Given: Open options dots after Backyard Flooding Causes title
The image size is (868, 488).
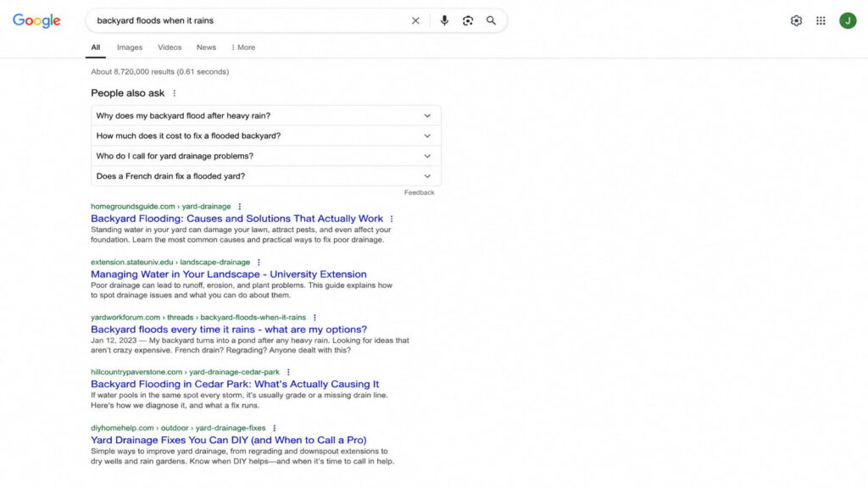Looking at the screenshot, I should (392, 219).
